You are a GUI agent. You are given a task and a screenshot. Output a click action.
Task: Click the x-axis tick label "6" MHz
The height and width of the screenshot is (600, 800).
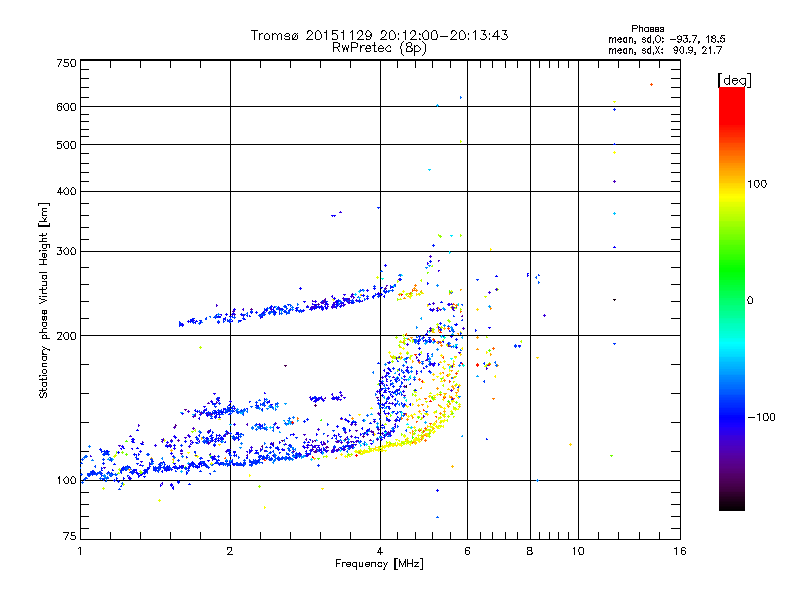pyautogui.click(x=467, y=551)
